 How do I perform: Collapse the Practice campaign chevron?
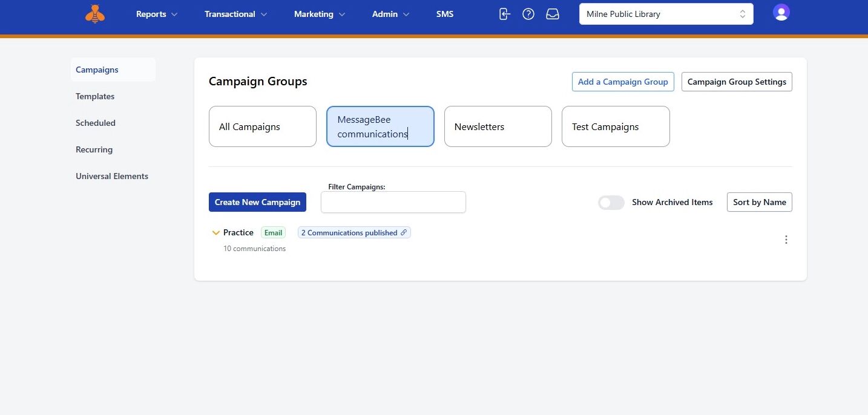[x=215, y=233]
